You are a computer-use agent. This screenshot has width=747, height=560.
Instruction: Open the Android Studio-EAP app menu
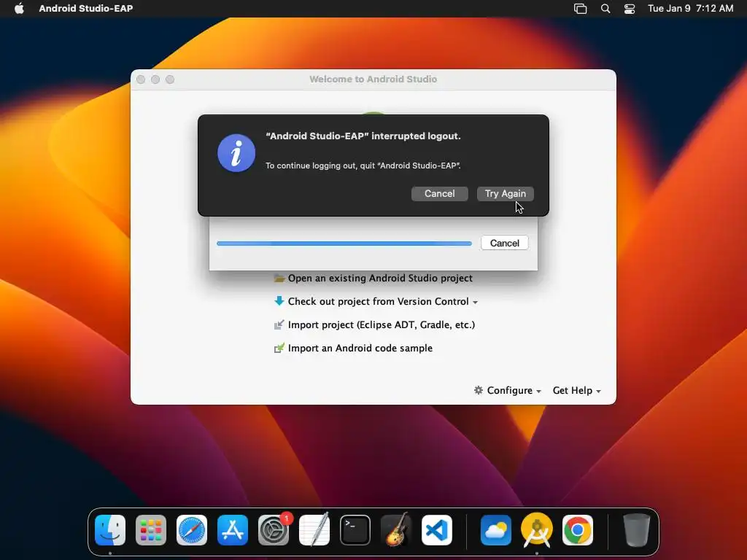coord(86,8)
